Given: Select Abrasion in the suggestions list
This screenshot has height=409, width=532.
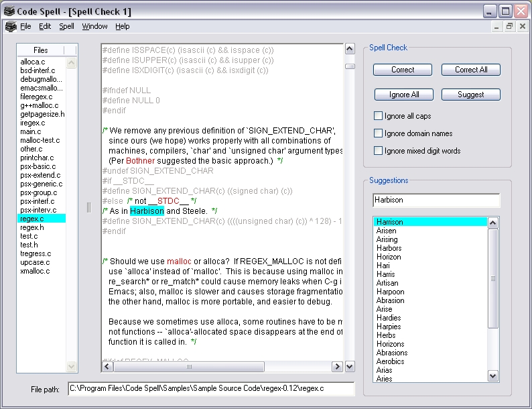Looking at the screenshot, I should (x=390, y=300).
